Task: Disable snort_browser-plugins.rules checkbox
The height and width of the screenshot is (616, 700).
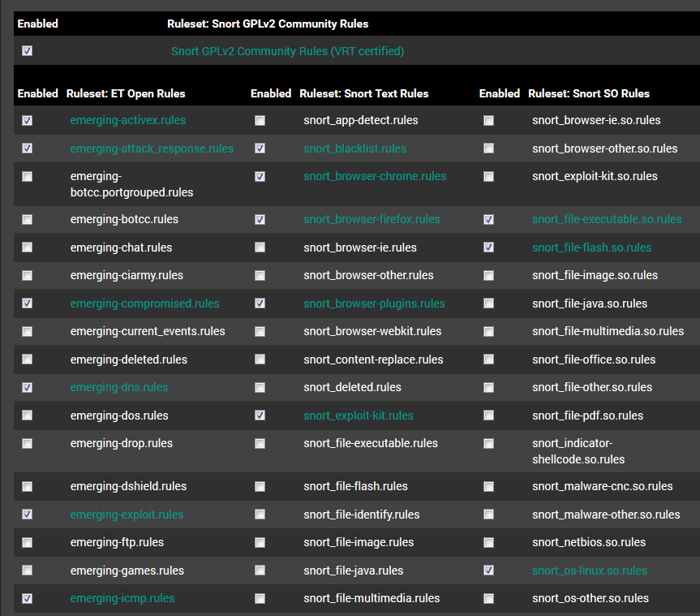Action: tap(260, 304)
